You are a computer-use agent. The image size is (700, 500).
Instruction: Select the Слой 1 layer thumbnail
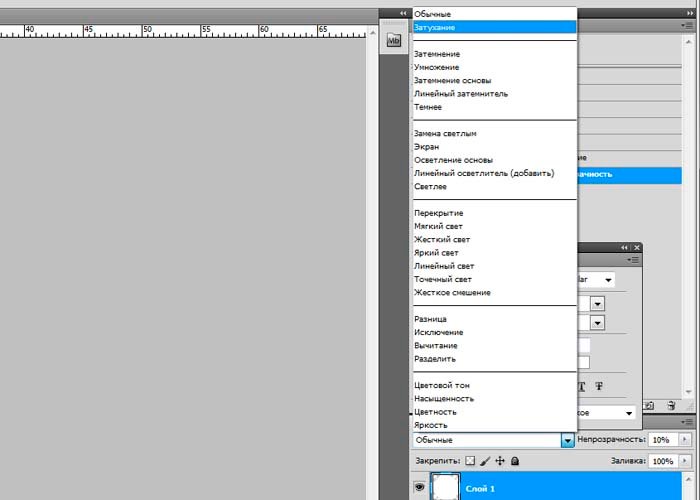[444, 488]
